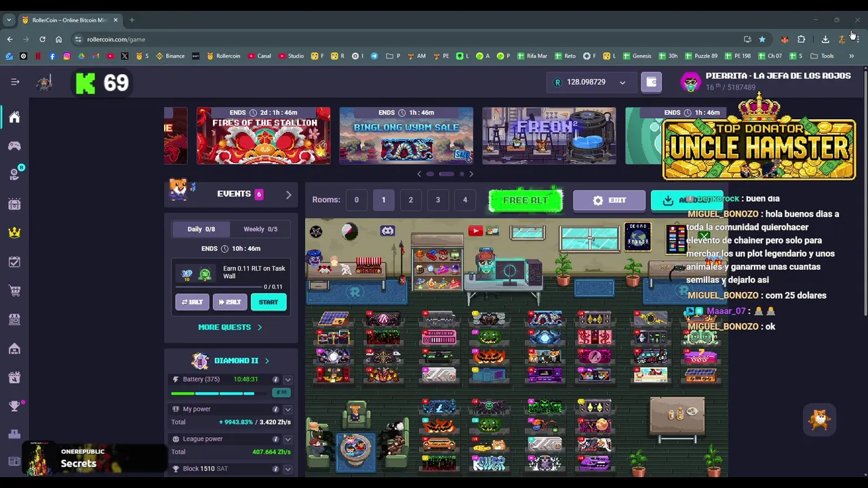Expand the Block 1510 SAT section
The height and width of the screenshot is (488, 868).
288,469
